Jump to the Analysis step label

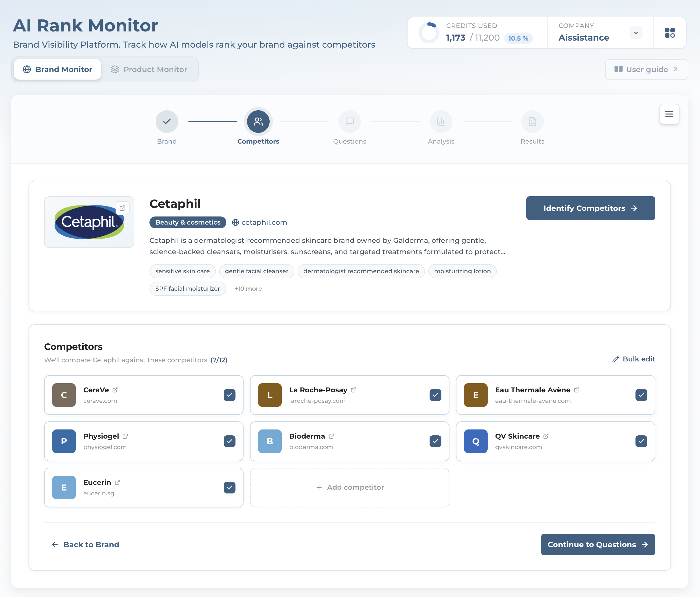coord(441,141)
